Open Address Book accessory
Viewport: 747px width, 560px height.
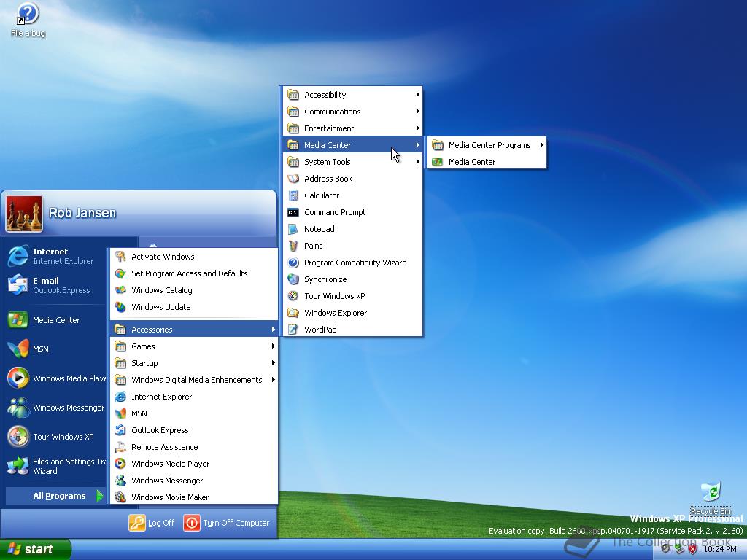pyautogui.click(x=352, y=179)
